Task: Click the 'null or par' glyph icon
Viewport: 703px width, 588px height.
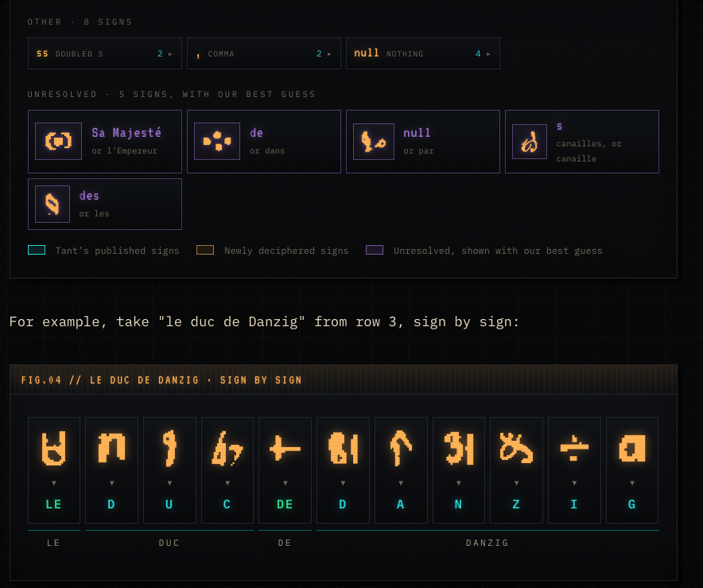Action: click(374, 142)
